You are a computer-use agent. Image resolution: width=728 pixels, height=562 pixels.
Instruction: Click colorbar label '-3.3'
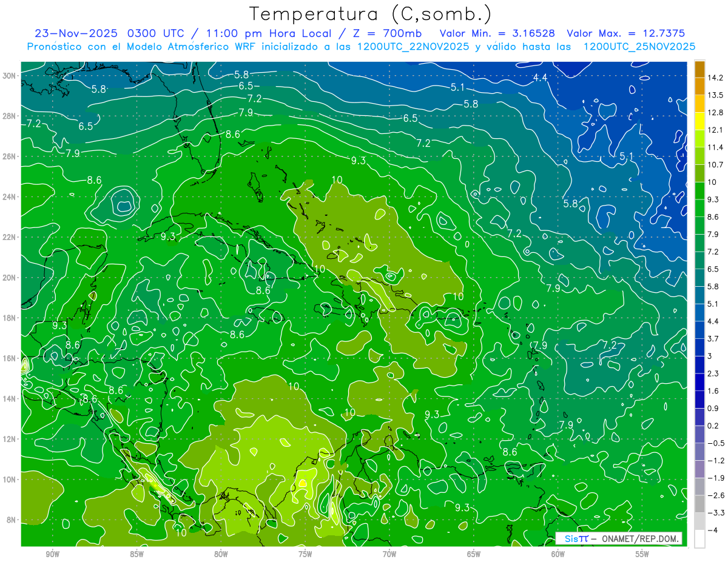click(x=715, y=513)
